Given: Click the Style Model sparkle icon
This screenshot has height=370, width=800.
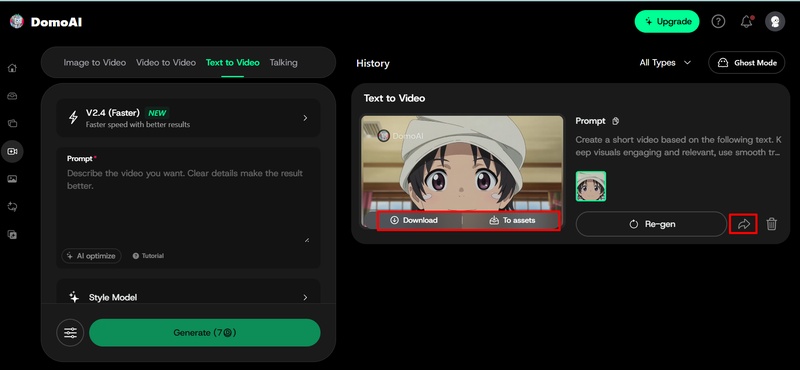Looking at the screenshot, I should coord(74,297).
